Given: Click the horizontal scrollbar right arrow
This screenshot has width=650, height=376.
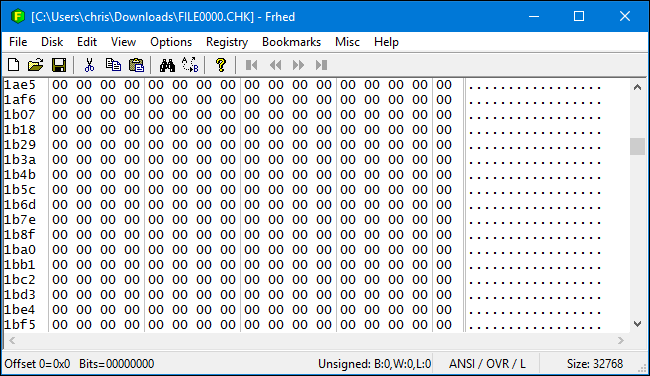Looking at the screenshot, I should click(x=621, y=341).
